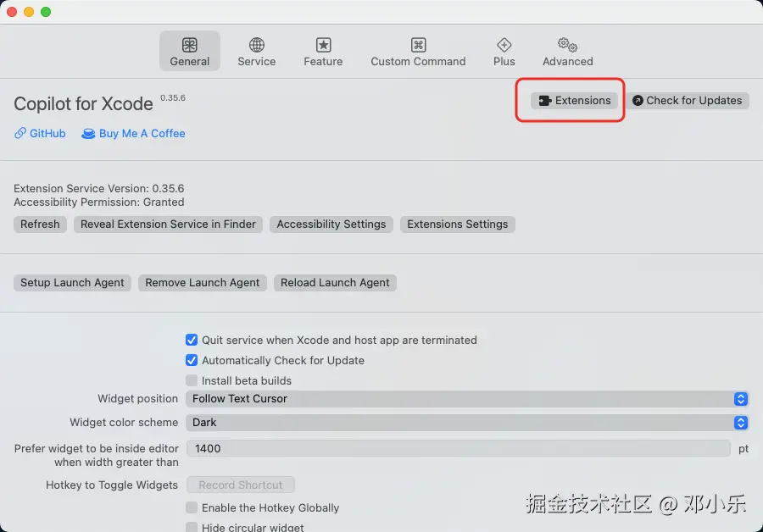
Task: Click the Refresh button
Action: 40,224
